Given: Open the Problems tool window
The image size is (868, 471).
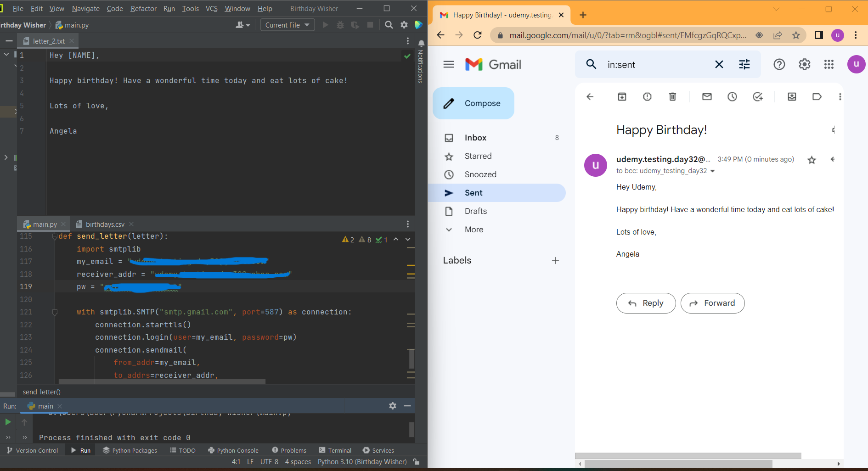Looking at the screenshot, I should click(289, 450).
